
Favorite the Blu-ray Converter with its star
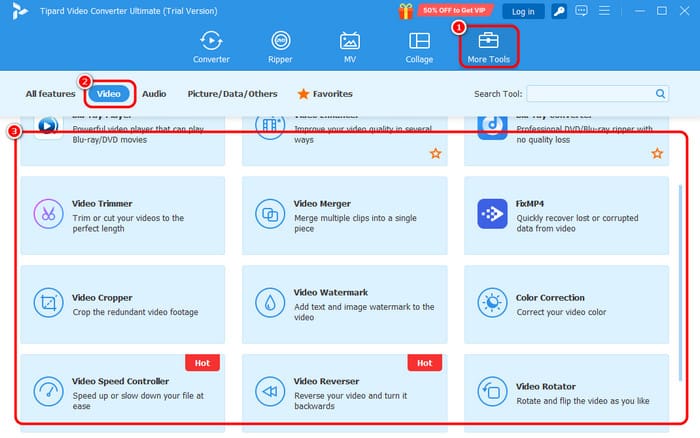pos(657,154)
